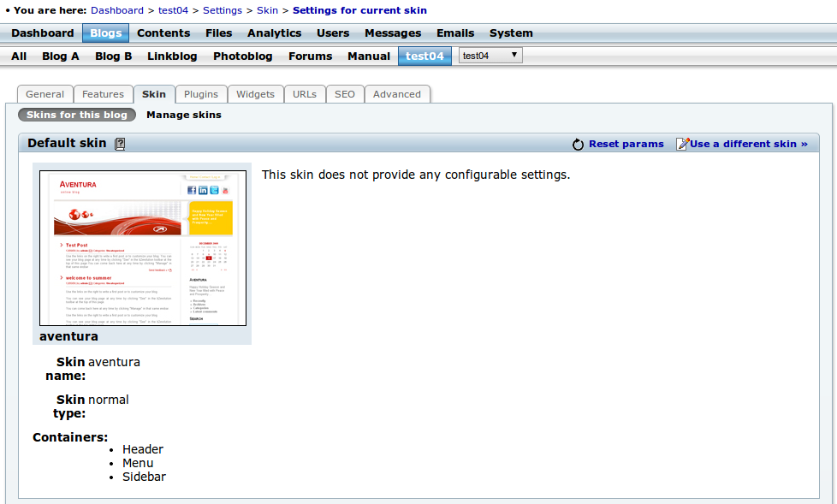The image size is (837, 504).
Task: Open the Features settings tab
Action: [x=103, y=94]
